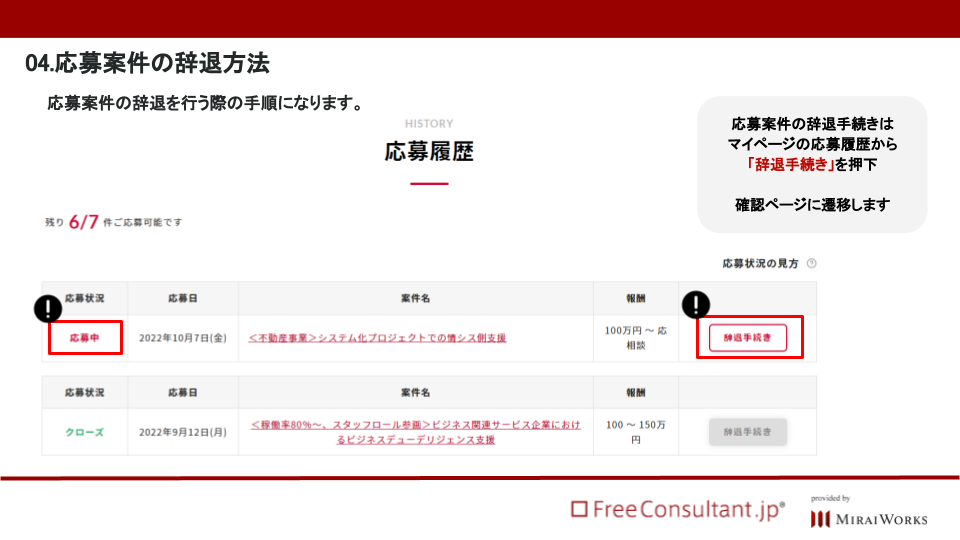Click the 案件名 header in first table

[415, 298]
